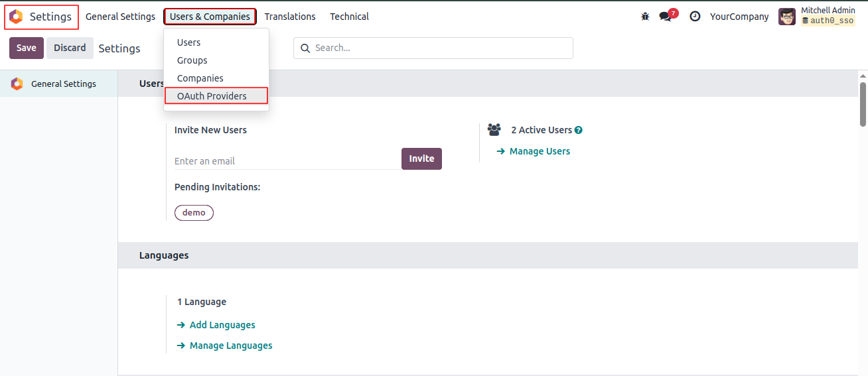The width and height of the screenshot is (868, 376).
Task: Open the Manage Users link
Action: pyautogui.click(x=540, y=151)
